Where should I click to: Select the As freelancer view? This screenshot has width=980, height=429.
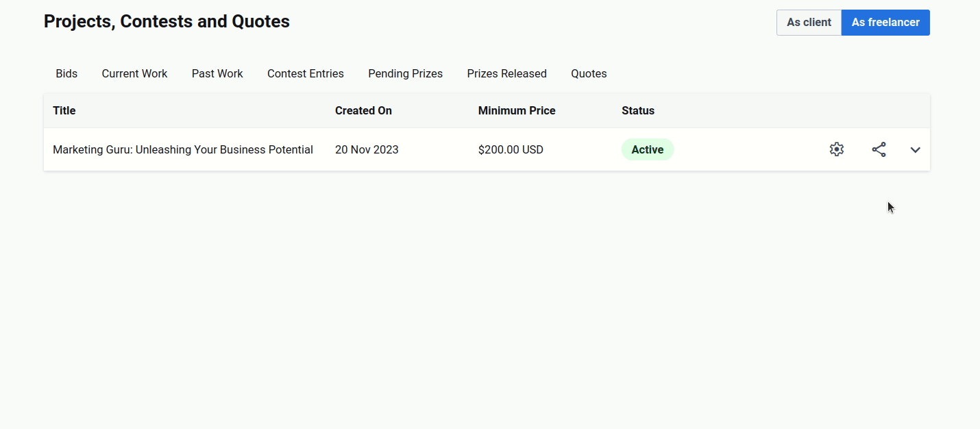tap(885, 23)
